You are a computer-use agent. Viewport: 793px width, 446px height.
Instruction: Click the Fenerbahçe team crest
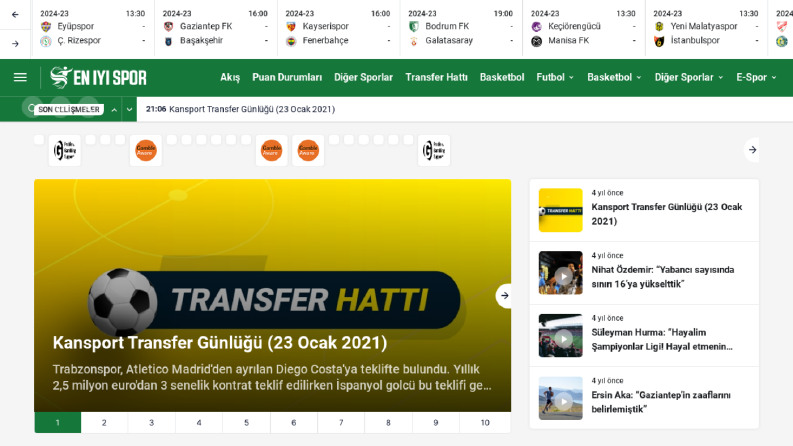tap(291, 40)
